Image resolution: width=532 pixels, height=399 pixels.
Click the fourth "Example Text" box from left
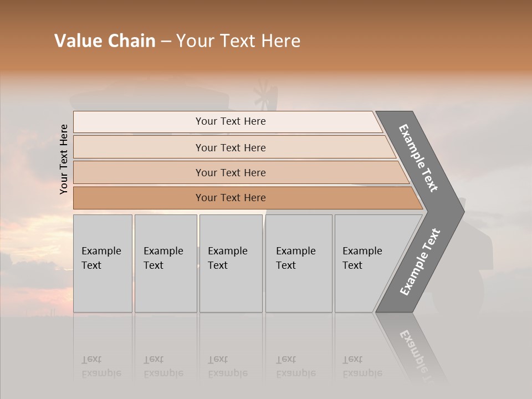299,263
